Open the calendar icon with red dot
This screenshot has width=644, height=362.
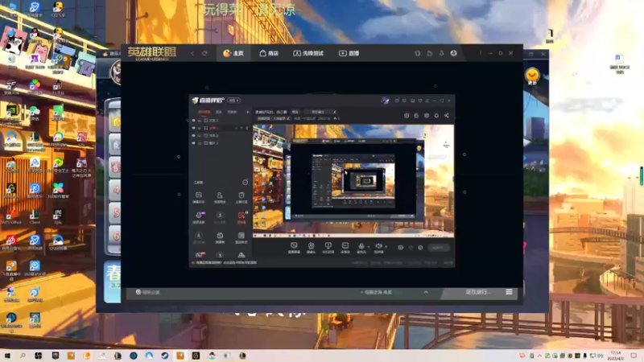(x=407, y=116)
